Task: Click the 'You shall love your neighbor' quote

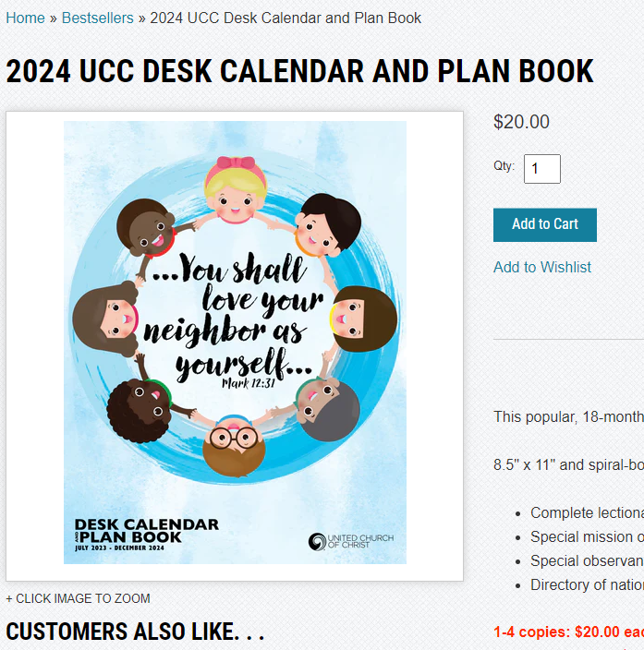Action: tap(232, 316)
